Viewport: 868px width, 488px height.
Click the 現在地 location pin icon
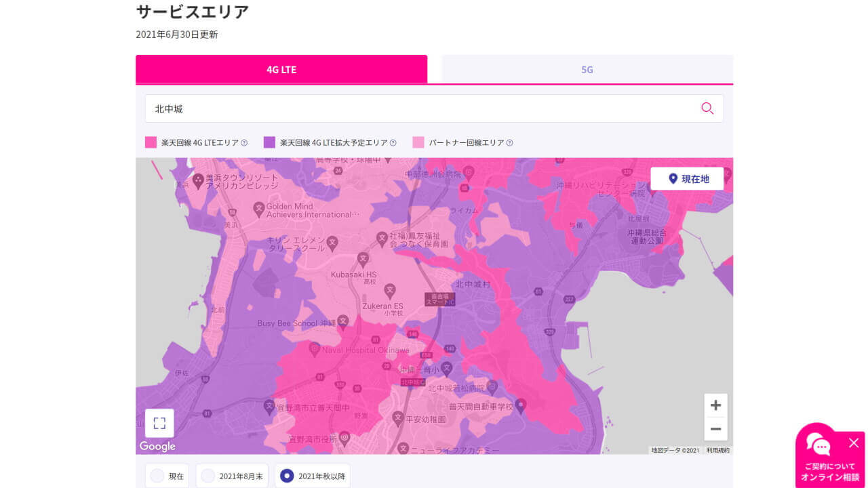coord(673,178)
